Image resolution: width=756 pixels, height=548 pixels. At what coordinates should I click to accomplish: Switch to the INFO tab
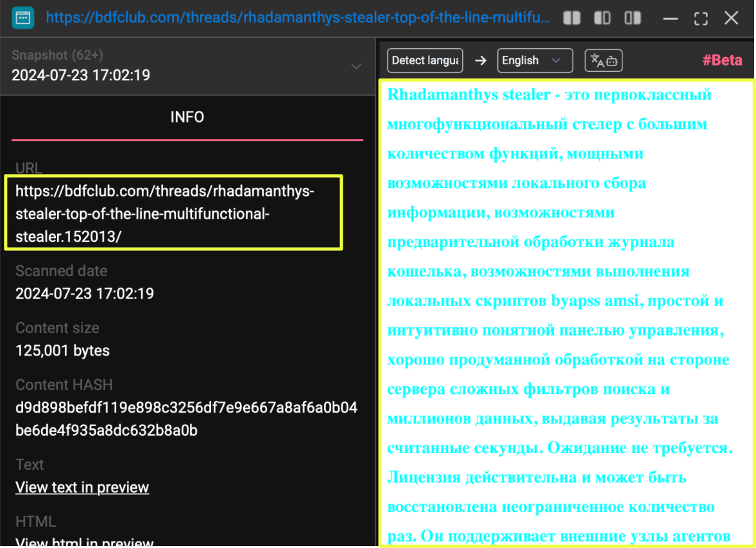[187, 117]
